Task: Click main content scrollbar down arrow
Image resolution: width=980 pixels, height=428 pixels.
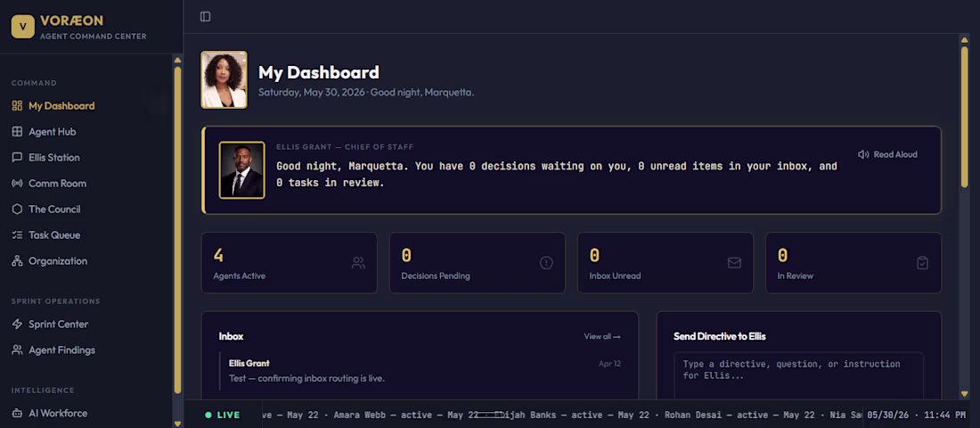Action: tap(964, 393)
